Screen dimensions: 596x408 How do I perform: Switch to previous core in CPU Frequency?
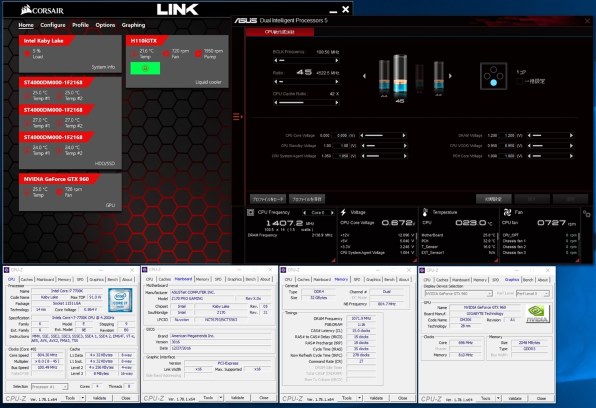[x=304, y=213]
